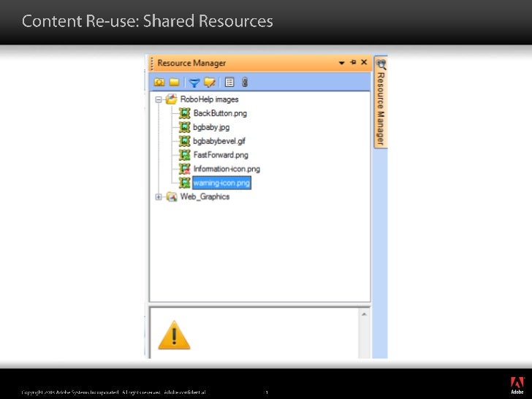
Task: Click the add shared location toolbar icon
Action: [159, 82]
